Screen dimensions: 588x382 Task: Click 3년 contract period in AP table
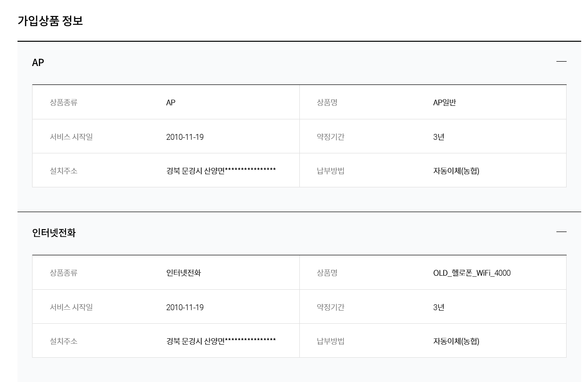point(439,137)
